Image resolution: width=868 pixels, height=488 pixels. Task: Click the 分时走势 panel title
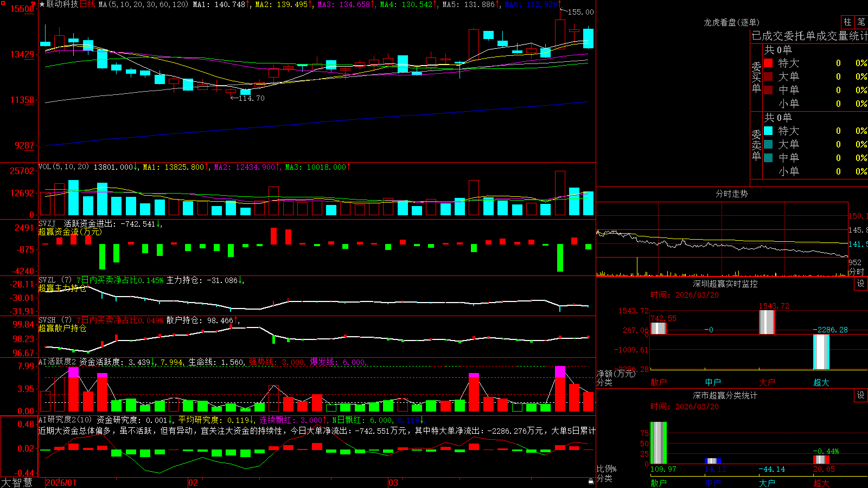[732, 194]
